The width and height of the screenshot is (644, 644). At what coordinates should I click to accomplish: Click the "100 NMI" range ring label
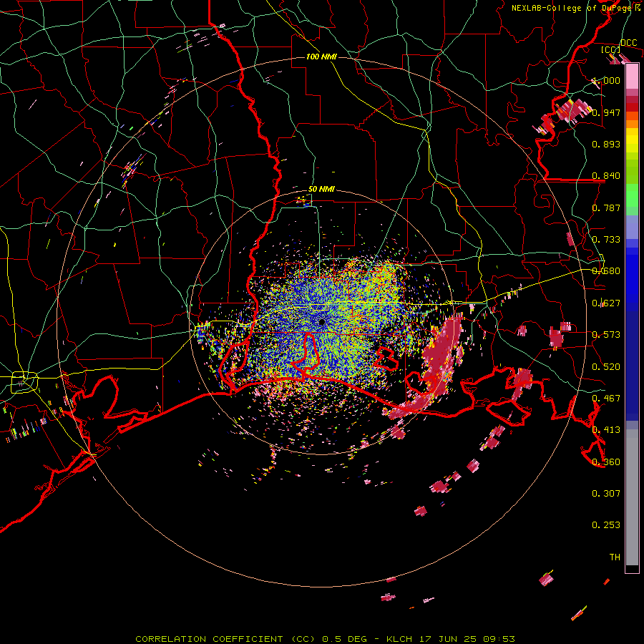click(321, 57)
